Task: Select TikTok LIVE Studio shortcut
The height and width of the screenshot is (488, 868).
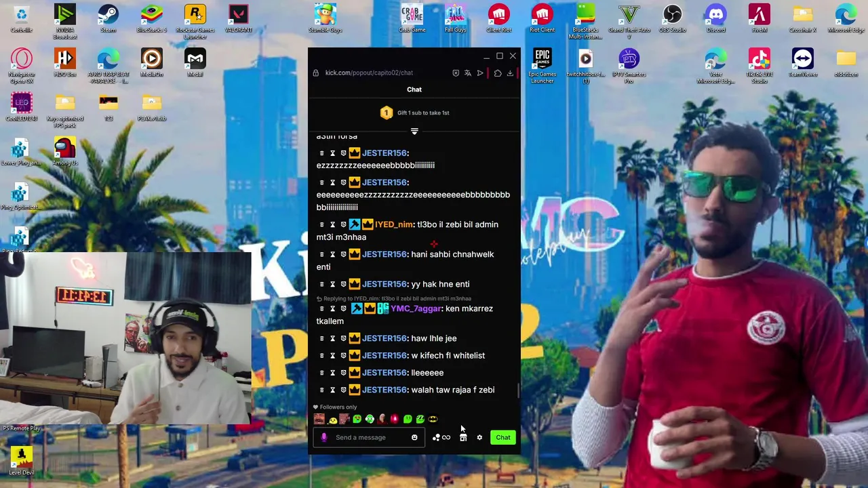Action: click(x=759, y=65)
